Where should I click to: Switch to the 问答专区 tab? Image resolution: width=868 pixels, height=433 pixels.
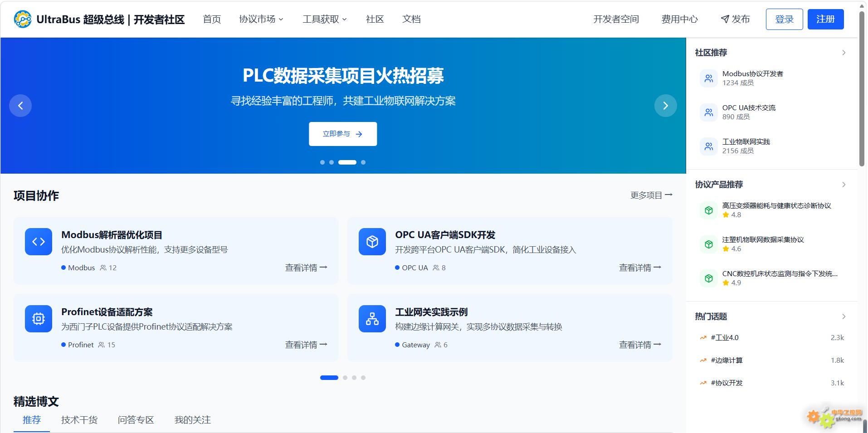136,420
